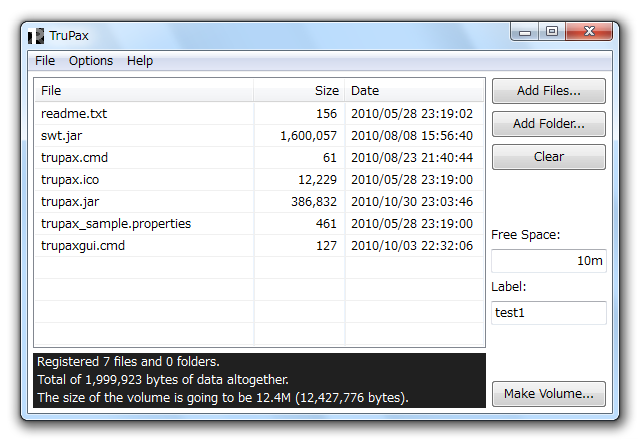
Task: Click the Make Volume... button
Action: [x=549, y=394]
